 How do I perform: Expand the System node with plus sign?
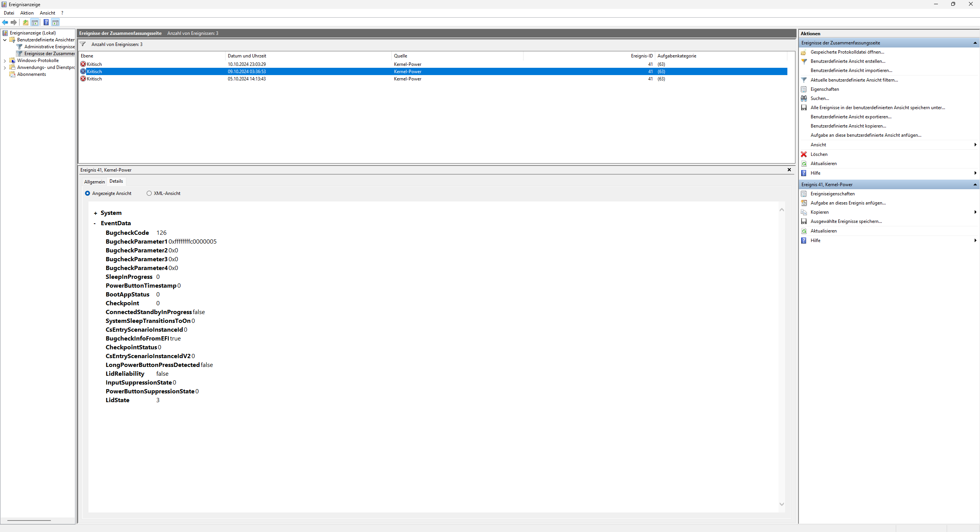(95, 213)
